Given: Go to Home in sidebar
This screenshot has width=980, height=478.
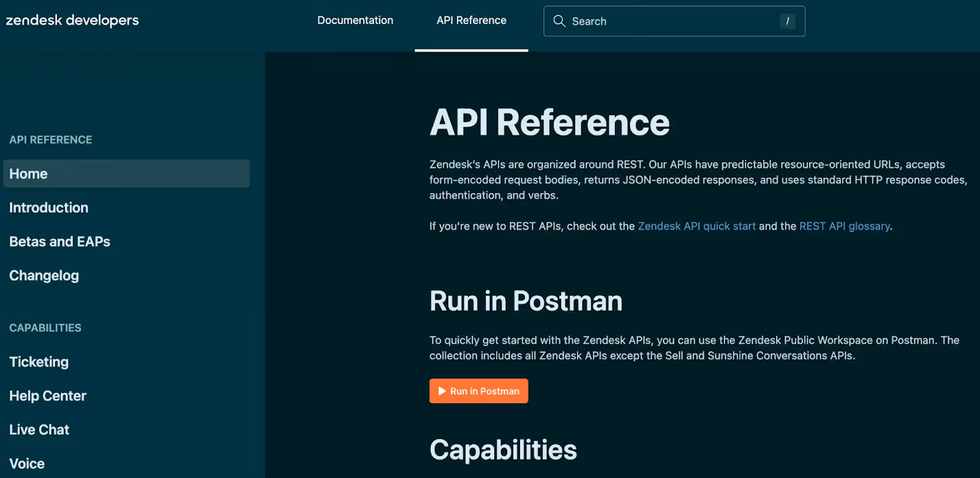Looking at the screenshot, I should coord(126,173).
